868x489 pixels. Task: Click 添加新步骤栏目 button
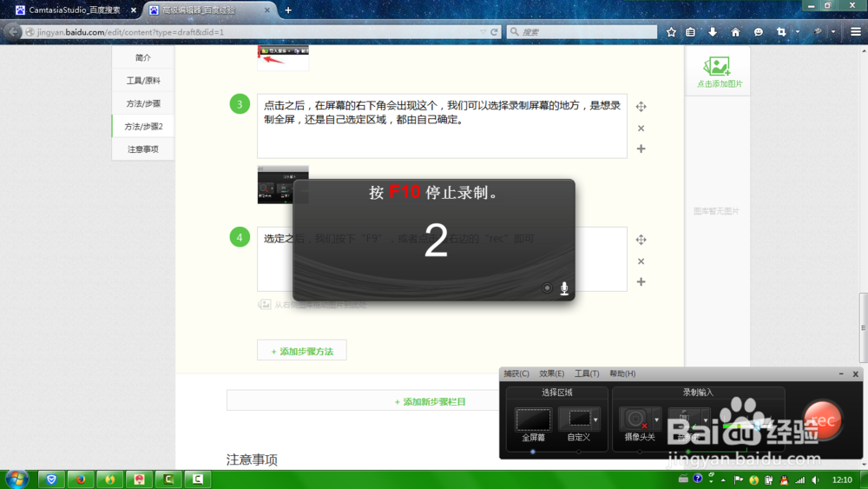pyautogui.click(x=430, y=401)
